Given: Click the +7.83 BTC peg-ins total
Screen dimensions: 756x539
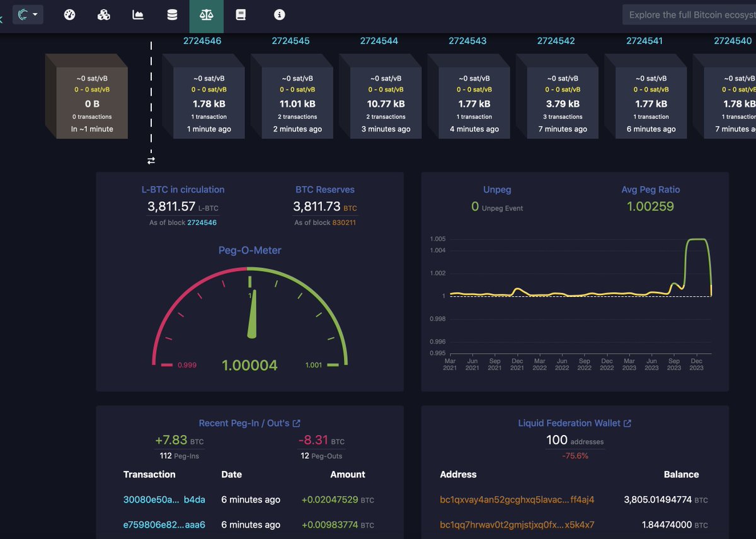Looking at the screenshot, I should [x=180, y=441].
